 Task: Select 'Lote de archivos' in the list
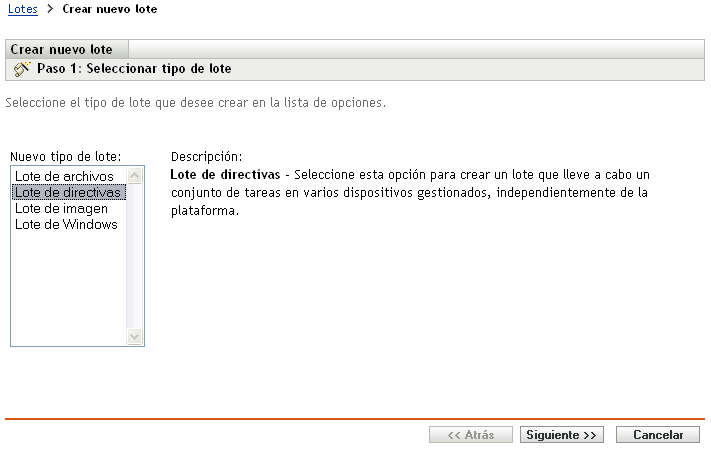tap(64, 177)
